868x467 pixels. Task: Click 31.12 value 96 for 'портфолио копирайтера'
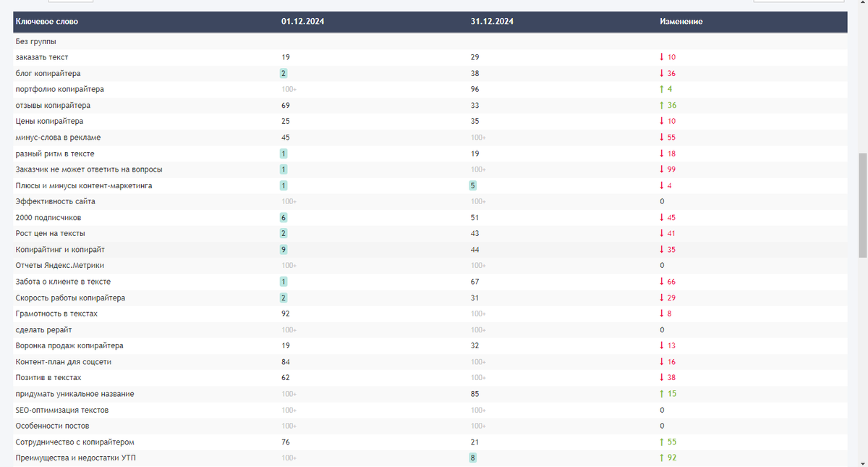click(475, 89)
